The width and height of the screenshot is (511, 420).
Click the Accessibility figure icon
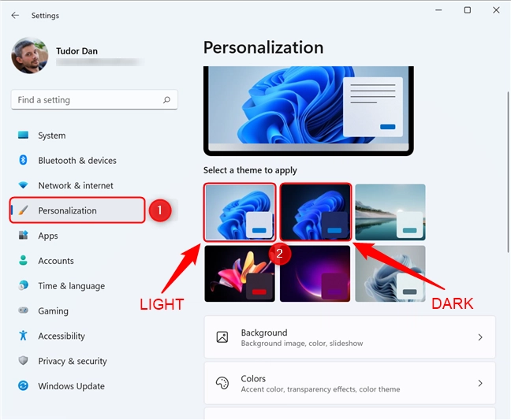pyautogui.click(x=23, y=336)
